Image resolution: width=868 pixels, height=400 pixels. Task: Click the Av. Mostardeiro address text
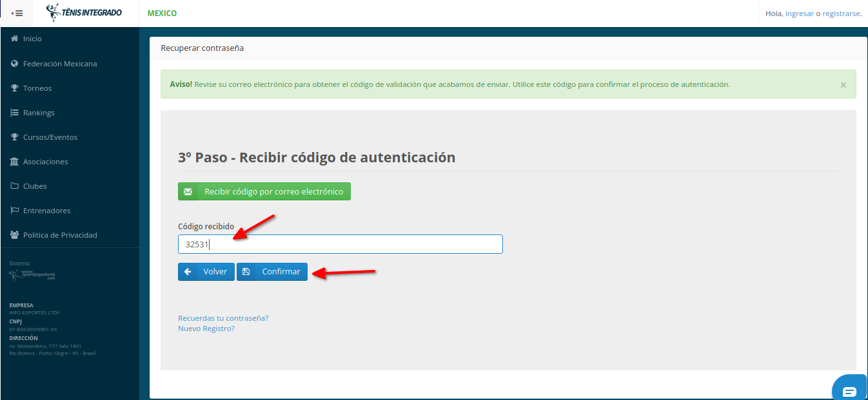tap(45, 346)
